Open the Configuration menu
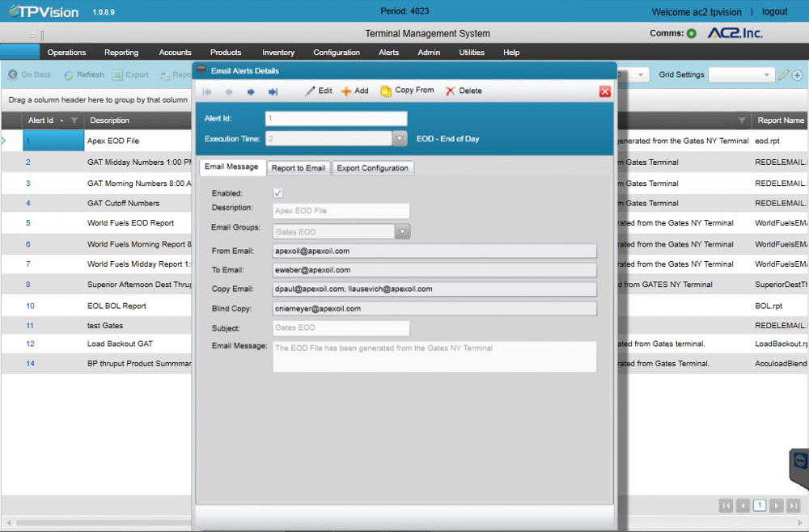 tap(337, 52)
